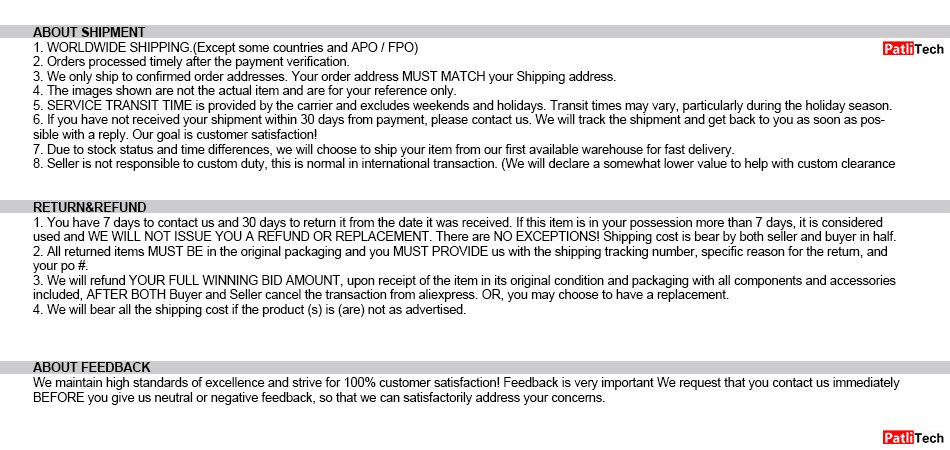950x450 pixels.
Task: Click the 'You have 7 days to contact us' line
Action: [457, 222]
